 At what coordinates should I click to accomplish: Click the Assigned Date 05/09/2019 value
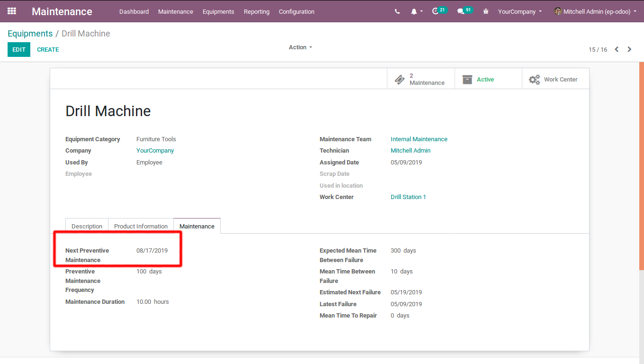(x=406, y=163)
